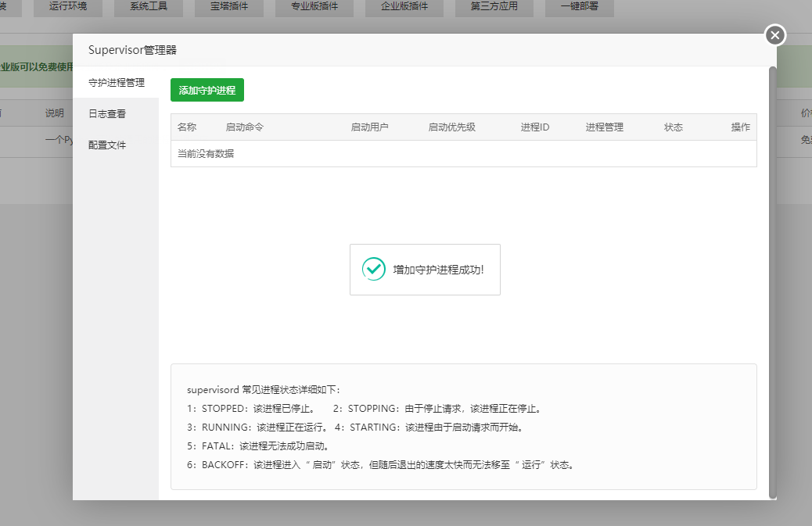Click the 进程ID column header

[x=535, y=127]
